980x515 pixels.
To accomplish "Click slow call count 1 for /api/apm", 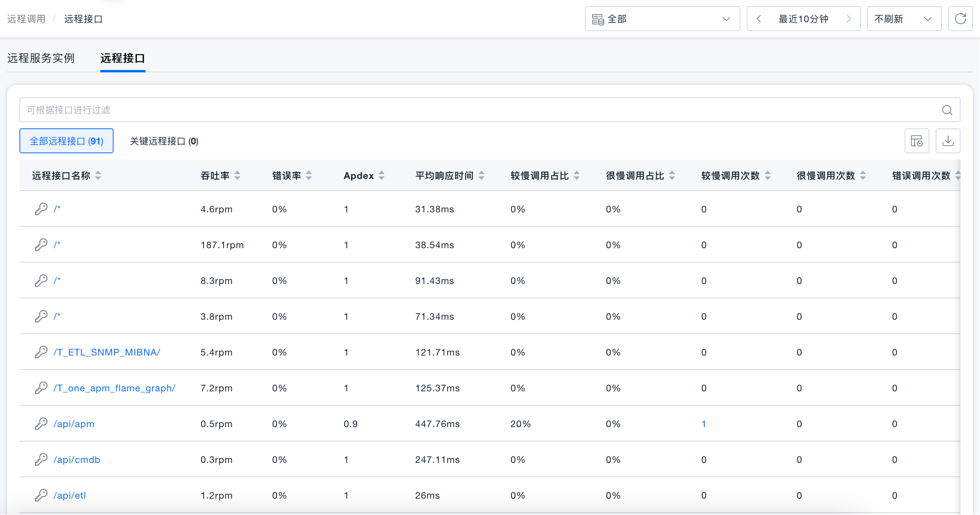I will (703, 424).
